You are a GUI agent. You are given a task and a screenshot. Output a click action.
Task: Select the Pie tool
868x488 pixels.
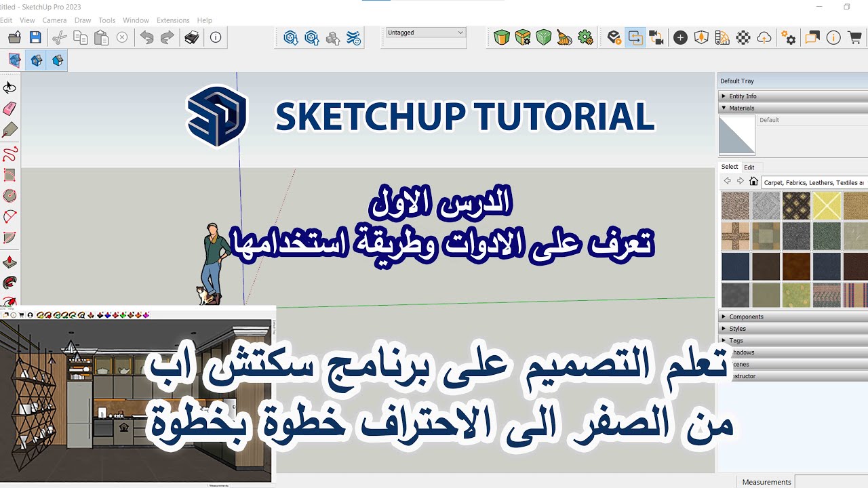(9, 238)
